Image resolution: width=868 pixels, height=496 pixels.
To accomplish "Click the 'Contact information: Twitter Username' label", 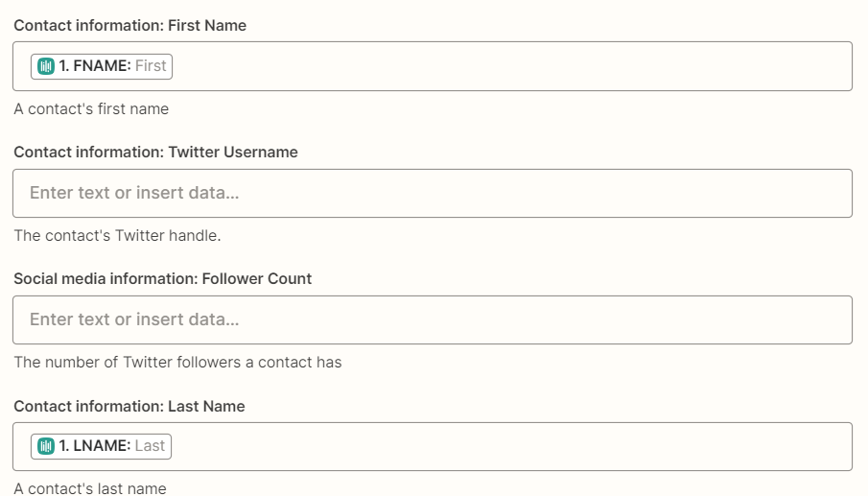I will pyautogui.click(x=155, y=153).
